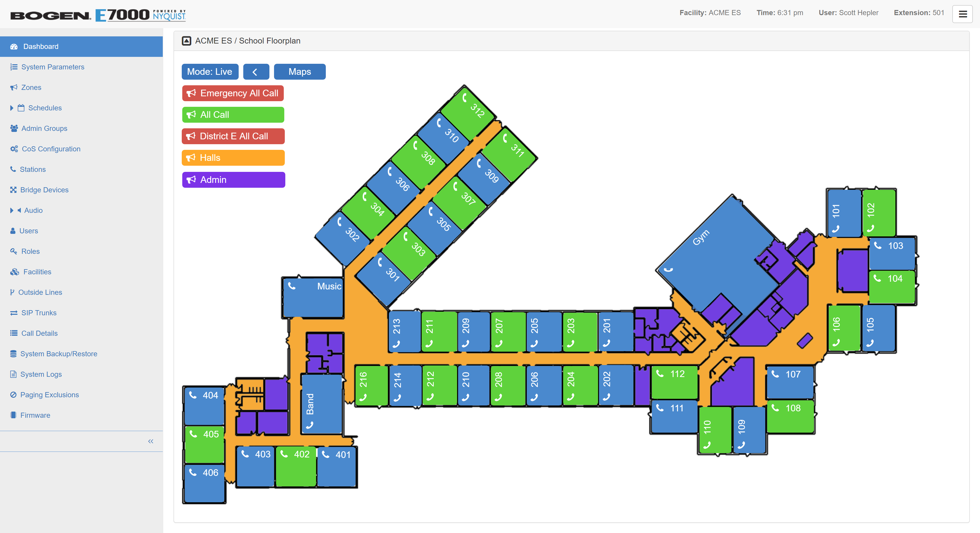Click the Paging Exclusions ban icon
This screenshot has height=533, width=980.
click(13, 395)
